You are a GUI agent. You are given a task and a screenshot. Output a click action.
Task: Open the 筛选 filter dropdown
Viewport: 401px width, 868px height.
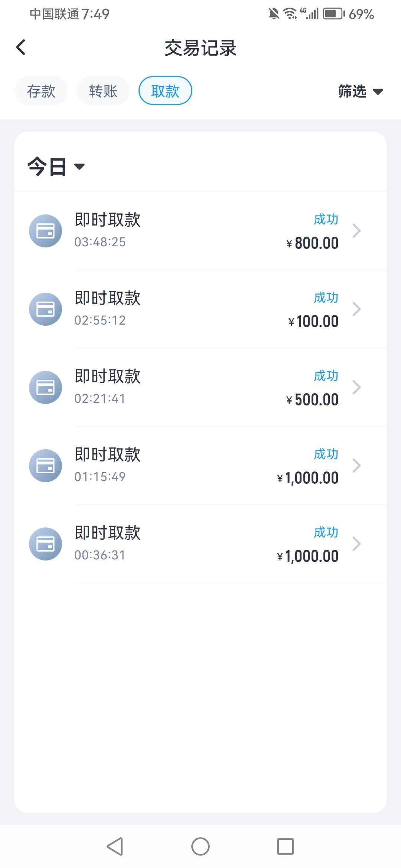coord(360,91)
